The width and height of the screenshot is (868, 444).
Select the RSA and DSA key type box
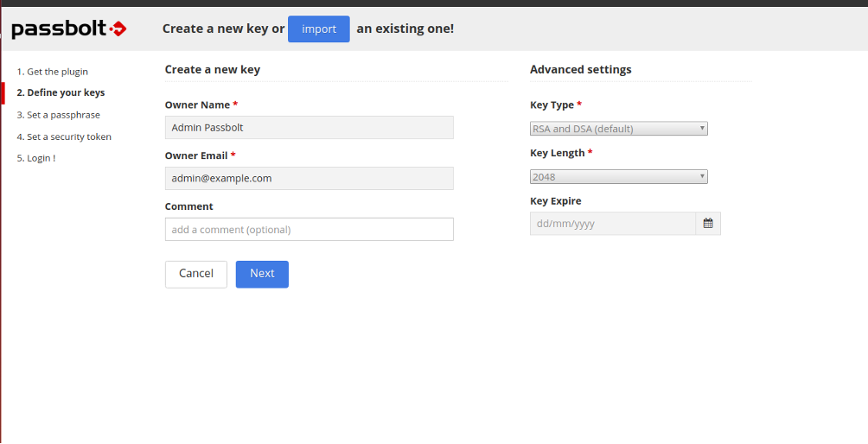click(x=618, y=129)
